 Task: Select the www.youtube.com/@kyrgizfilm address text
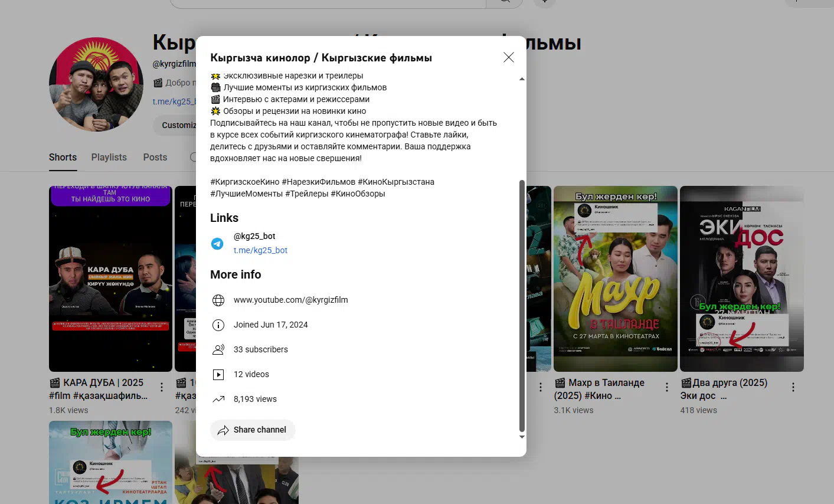click(290, 300)
